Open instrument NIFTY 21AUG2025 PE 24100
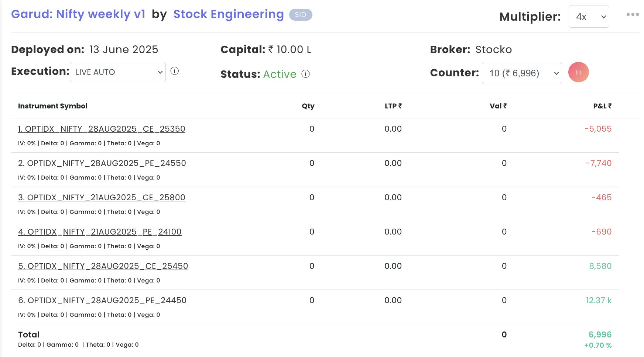This screenshot has width=644, height=357. click(100, 232)
